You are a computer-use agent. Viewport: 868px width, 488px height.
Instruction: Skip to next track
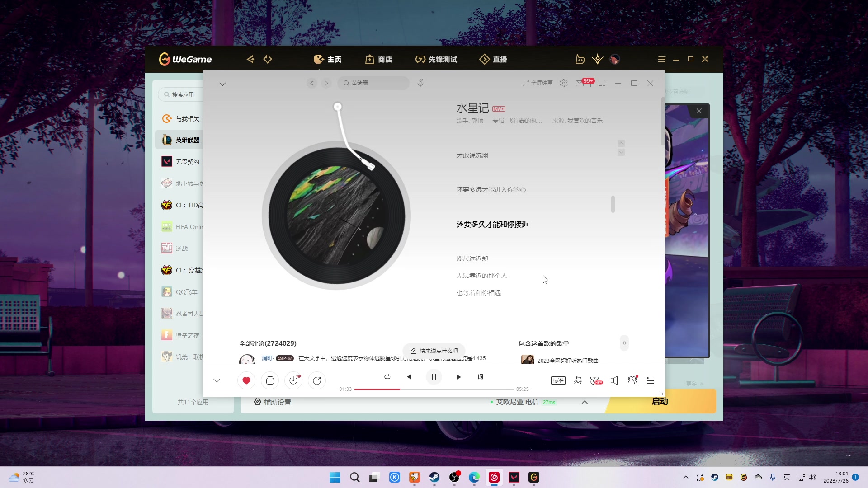(459, 377)
